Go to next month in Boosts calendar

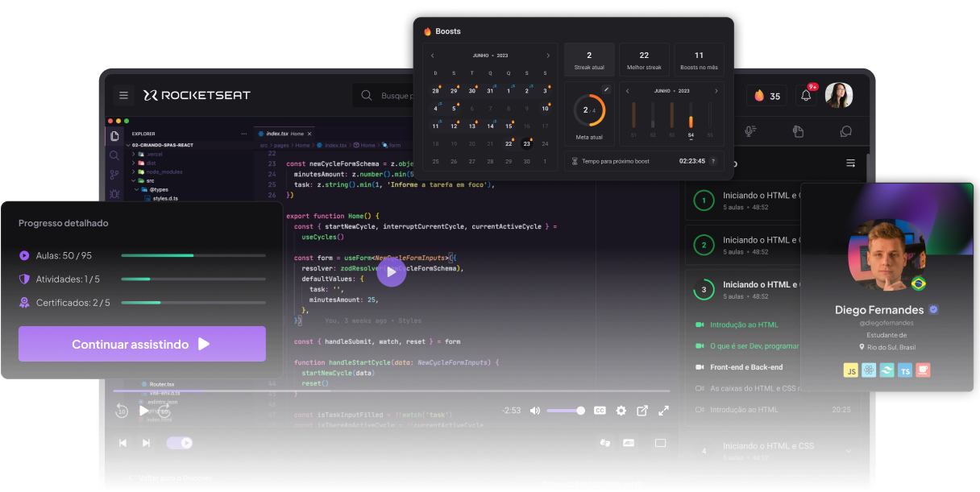[548, 56]
